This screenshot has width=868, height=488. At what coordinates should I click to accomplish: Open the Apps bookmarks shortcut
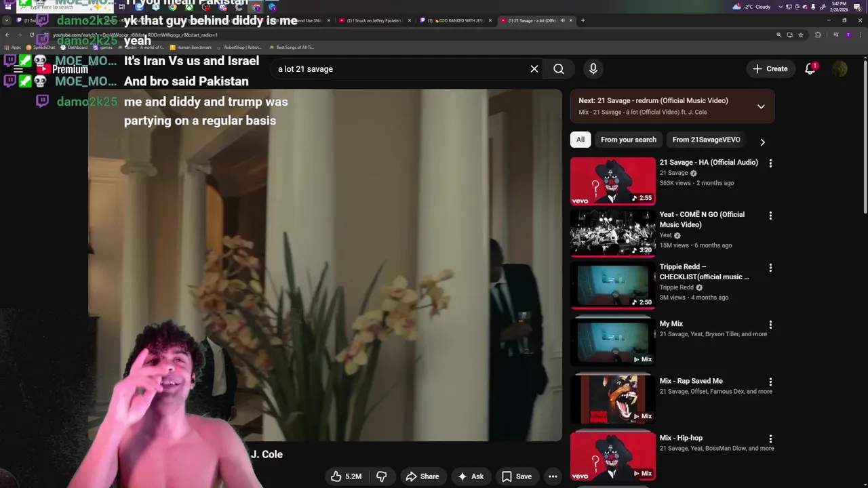click(12, 47)
